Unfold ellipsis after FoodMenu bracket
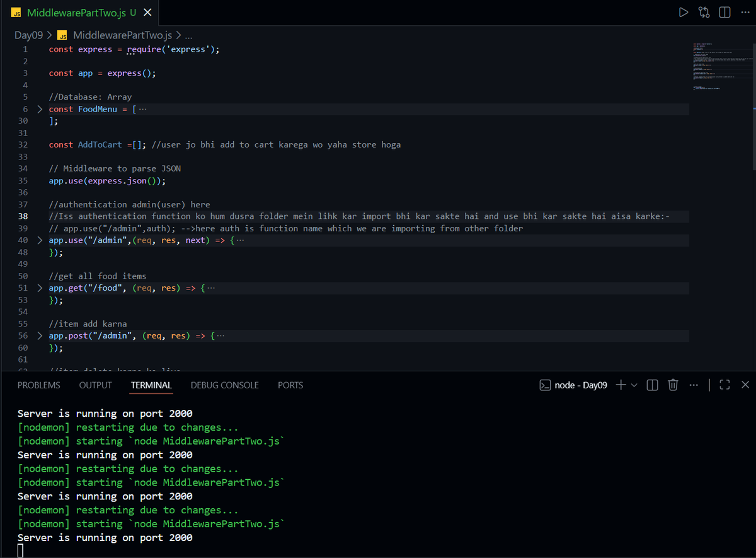This screenshot has height=558, width=756. 142,109
